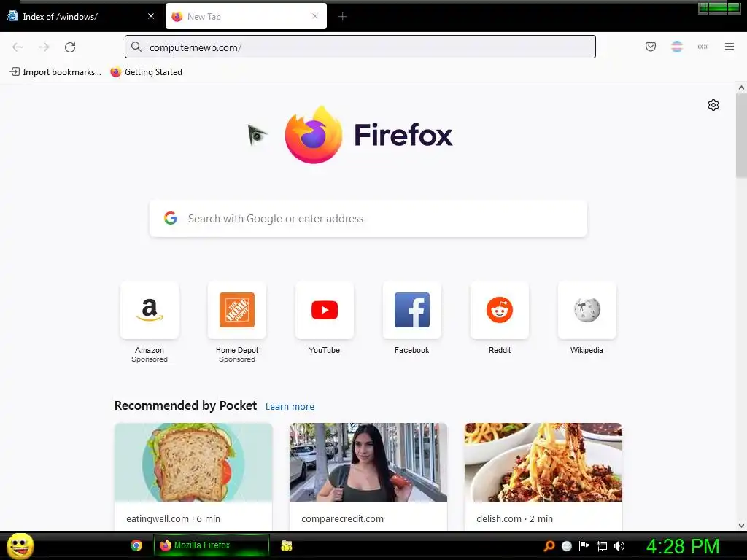Reload the current page

click(70, 47)
